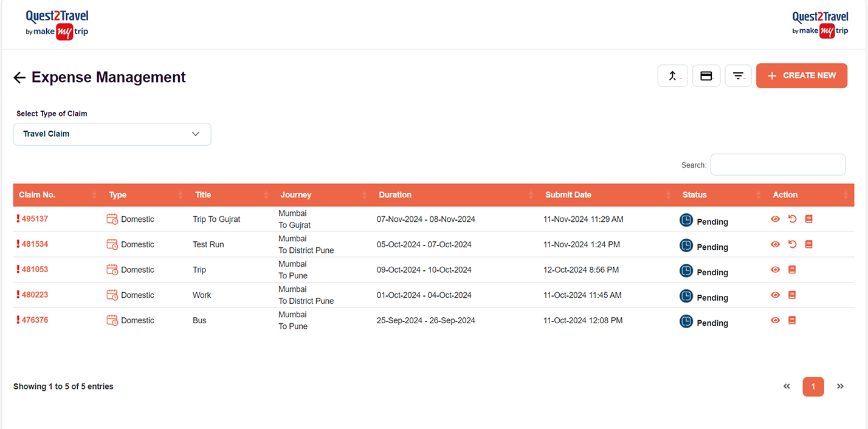This screenshot has width=868, height=429.
Task: Click the Domestic calendar icon for Work row
Action: [112, 295]
